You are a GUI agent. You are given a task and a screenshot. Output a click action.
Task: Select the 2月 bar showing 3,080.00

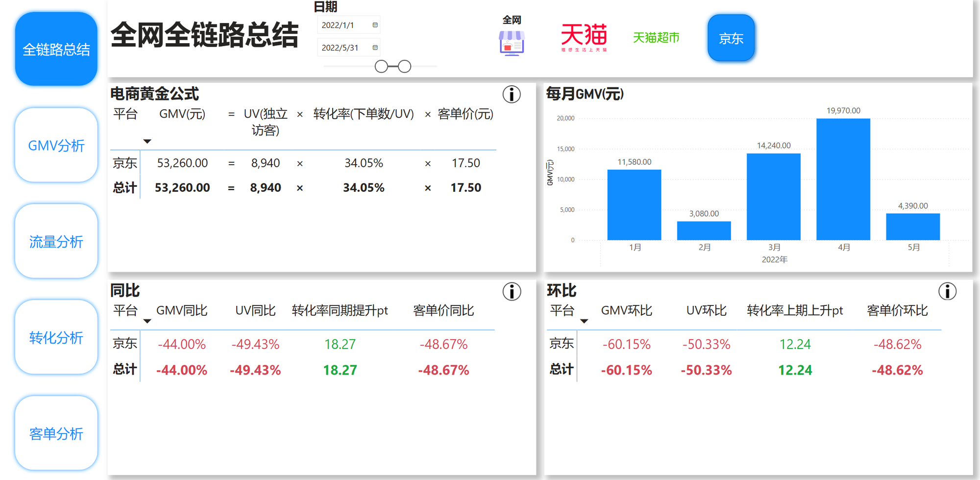tap(704, 231)
